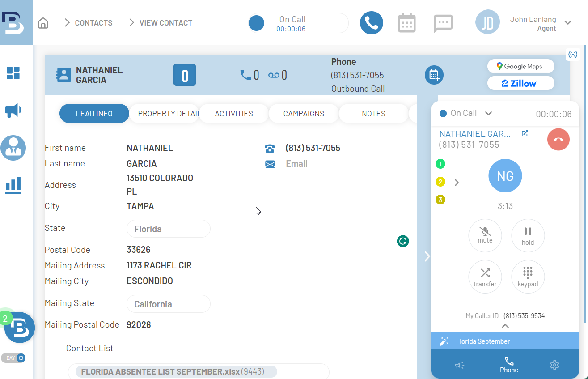This screenshot has height=379, width=588.
Task: Expand the chevron beside the line indicators
Action: point(457,182)
